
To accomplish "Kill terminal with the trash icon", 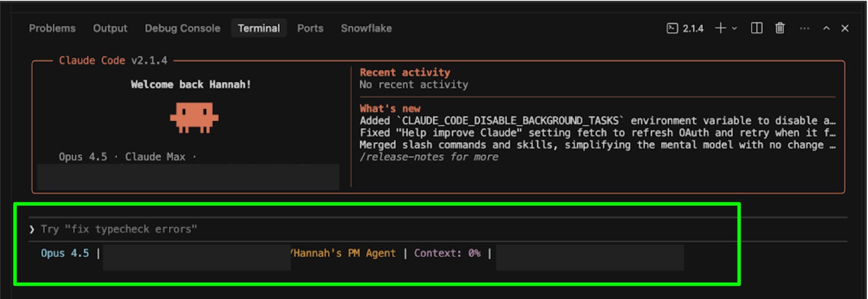I will point(780,29).
